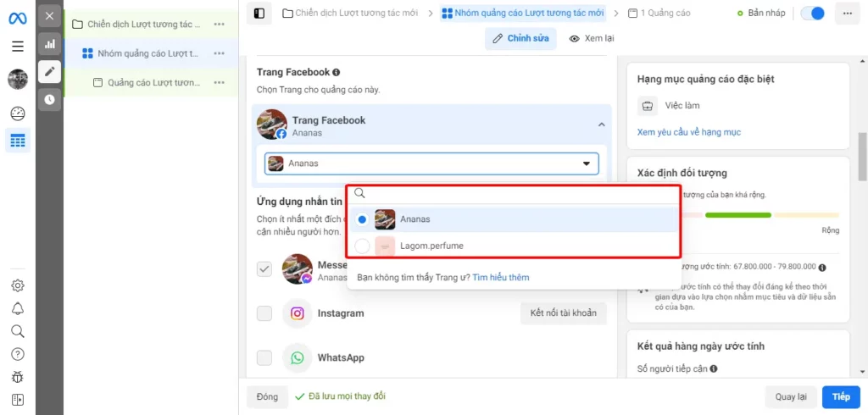Viewport: 868px width, 415px height.
Task: Click the Meta logo icon
Action: [x=17, y=18]
